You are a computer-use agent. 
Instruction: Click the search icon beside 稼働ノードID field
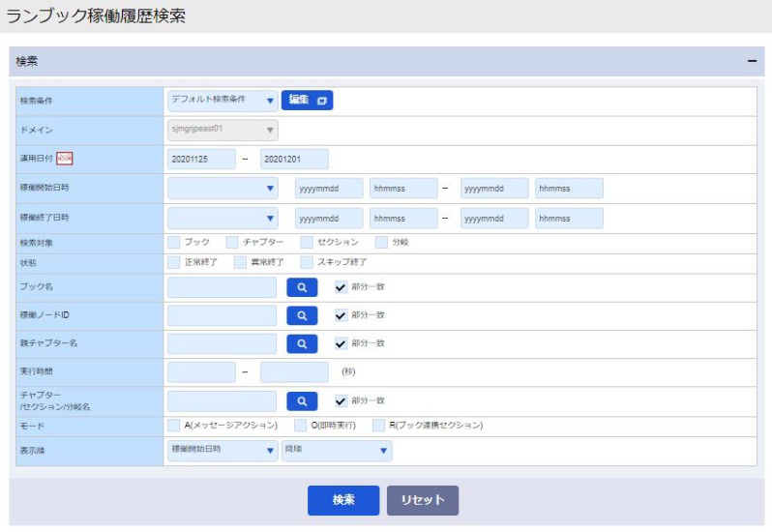[302, 315]
